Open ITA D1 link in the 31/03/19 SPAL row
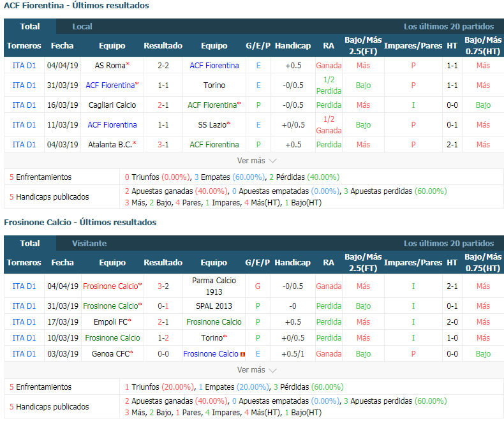Screen dimensions: 504x421 pyautogui.click(x=24, y=306)
